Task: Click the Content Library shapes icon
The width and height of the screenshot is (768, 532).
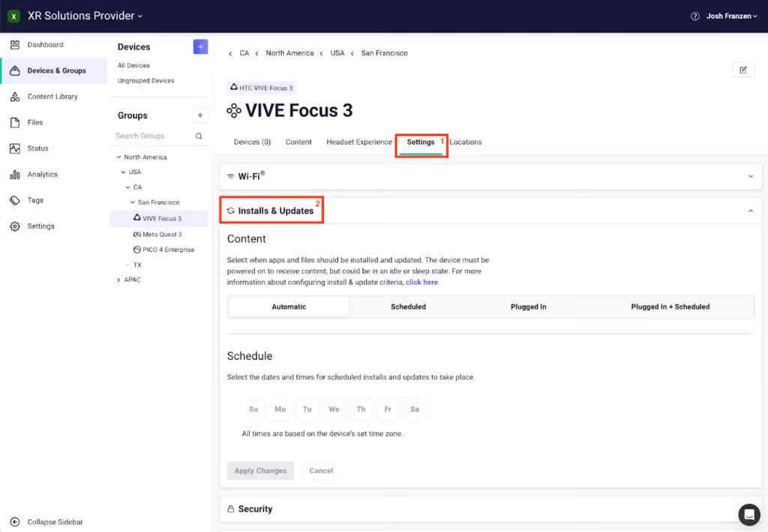Action: click(x=15, y=97)
